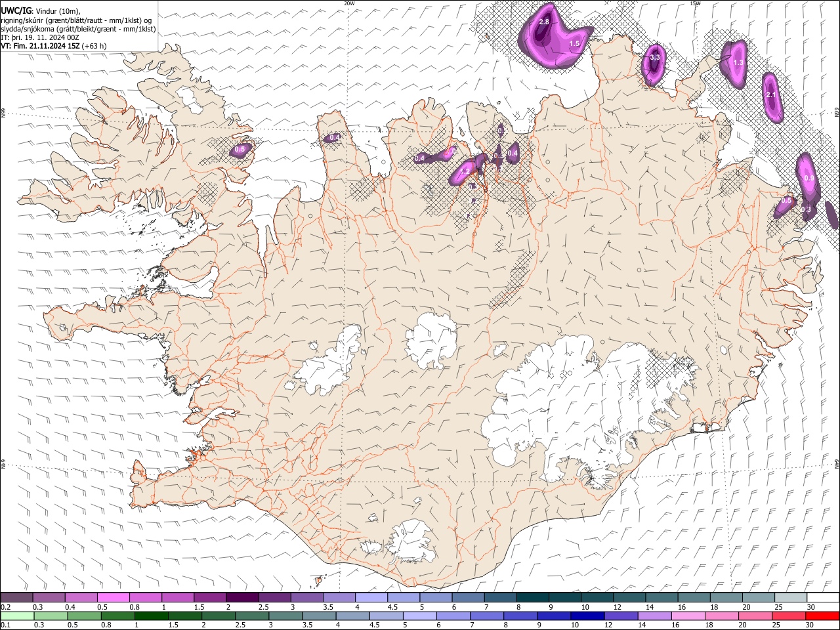Click the '30' label under the top scale
This screenshot has width=840, height=630.
(x=810, y=607)
